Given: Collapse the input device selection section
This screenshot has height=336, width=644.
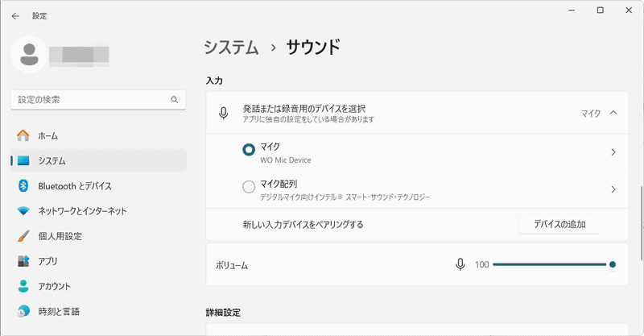Looking at the screenshot, I should click(x=613, y=113).
